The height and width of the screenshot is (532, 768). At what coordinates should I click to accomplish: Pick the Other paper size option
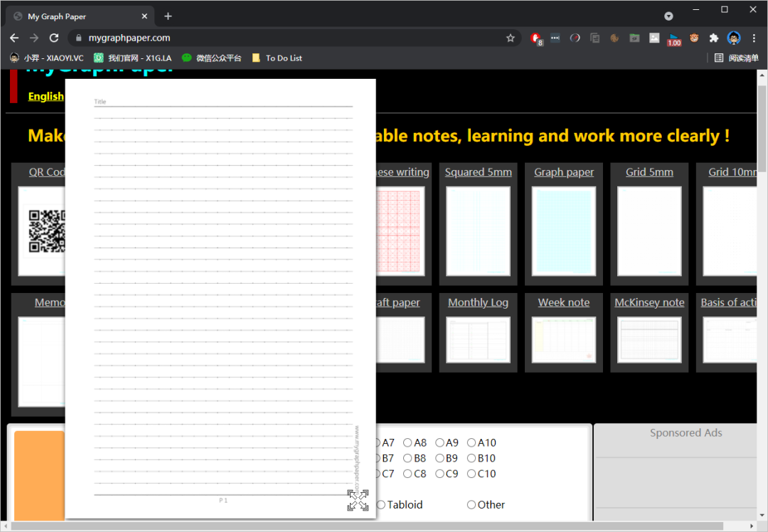point(471,505)
